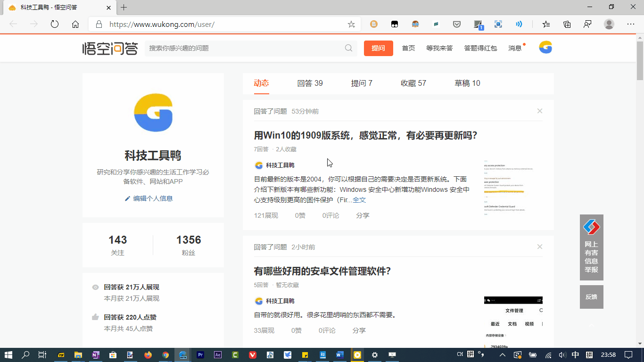Image resolution: width=644 pixels, height=362 pixels.
Task: Click 分享 under the Win10 1909 answer
Action: click(363, 215)
